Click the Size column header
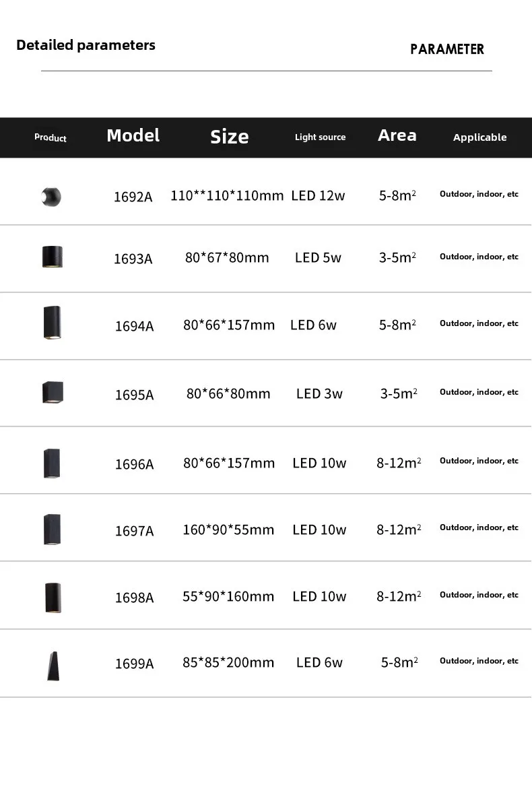532x803 pixels. pos(230,137)
